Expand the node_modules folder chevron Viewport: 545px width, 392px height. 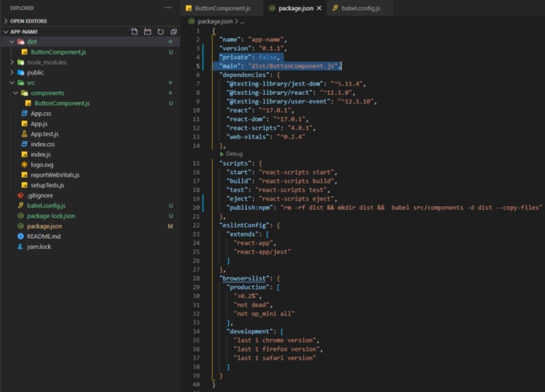(12, 62)
